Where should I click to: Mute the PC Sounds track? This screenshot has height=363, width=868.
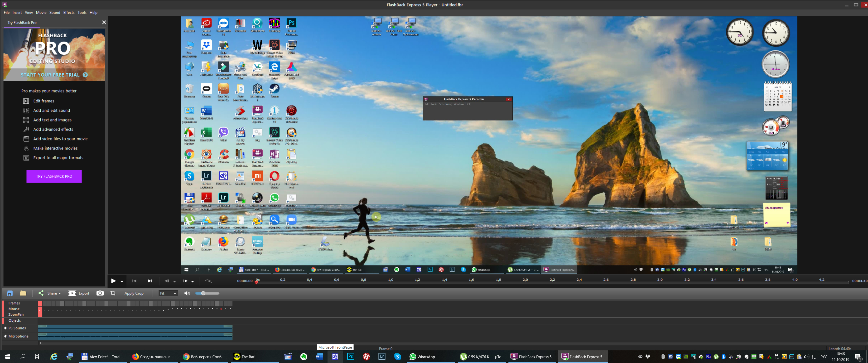click(x=5, y=328)
